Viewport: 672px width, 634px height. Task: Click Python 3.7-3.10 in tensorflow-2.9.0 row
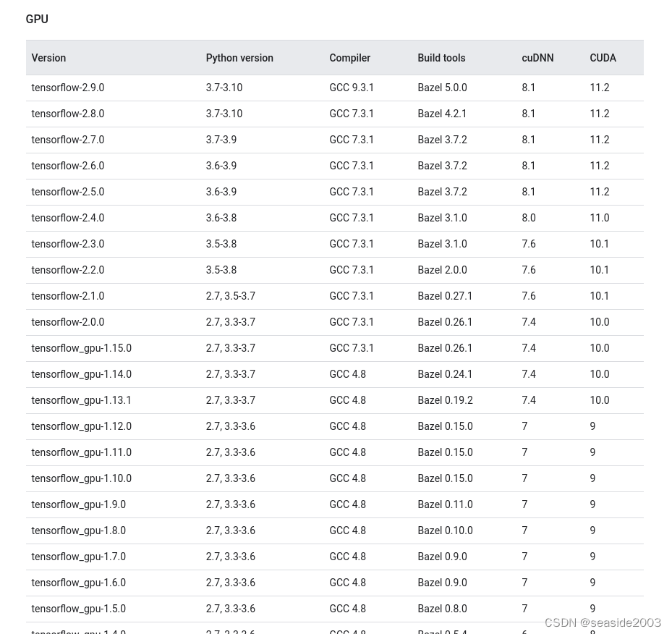pos(224,88)
